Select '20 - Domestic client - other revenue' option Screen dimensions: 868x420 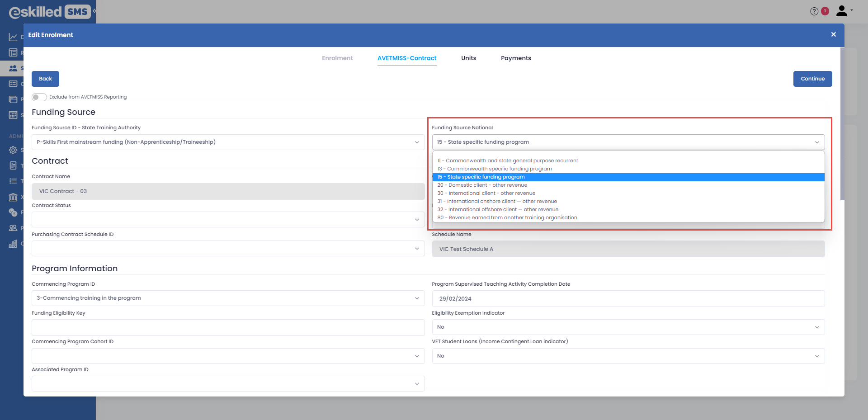click(x=482, y=185)
